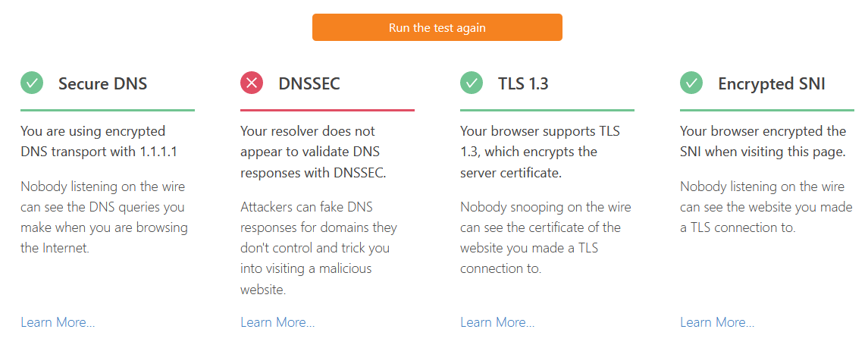Click the green checkmark icon beside Secure DNS
Screen dimensions: 868x348
[32, 83]
